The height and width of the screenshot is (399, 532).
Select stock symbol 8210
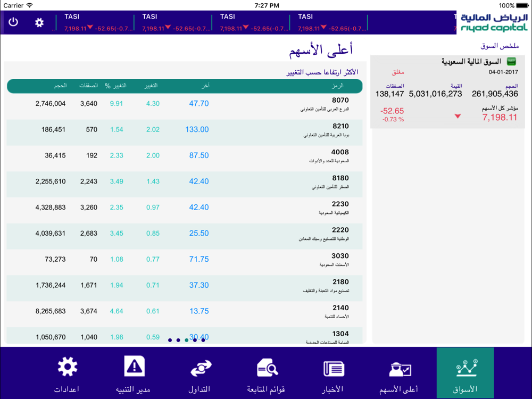click(x=340, y=126)
